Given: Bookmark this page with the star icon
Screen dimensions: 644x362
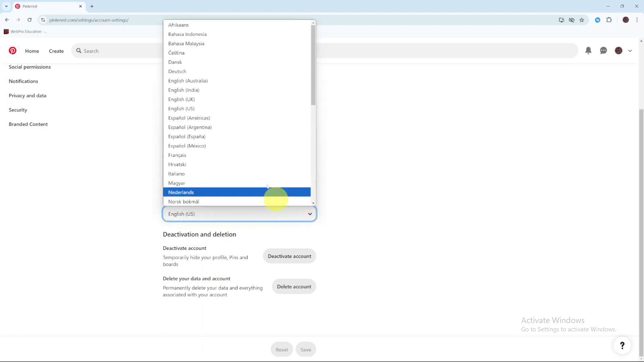Looking at the screenshot, I should click(582, 20).
